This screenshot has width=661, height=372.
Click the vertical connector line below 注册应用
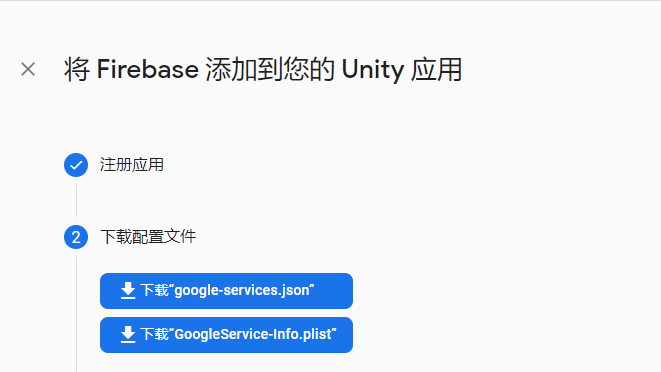[76, 201]
